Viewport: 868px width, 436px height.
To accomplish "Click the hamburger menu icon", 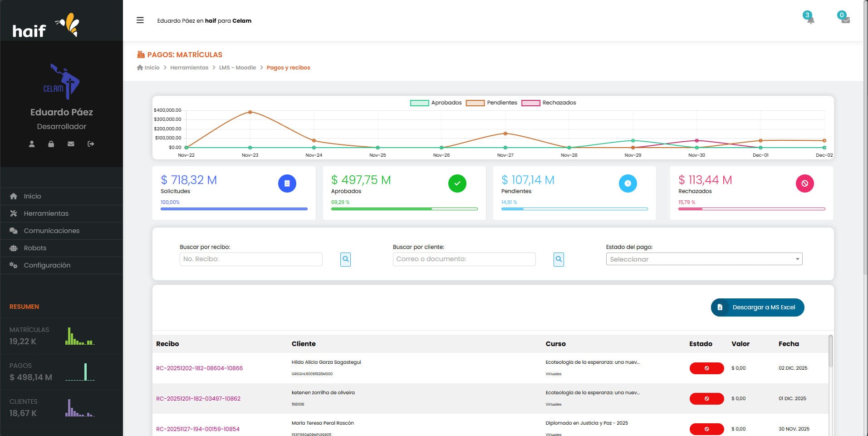I will pos(140,20).
